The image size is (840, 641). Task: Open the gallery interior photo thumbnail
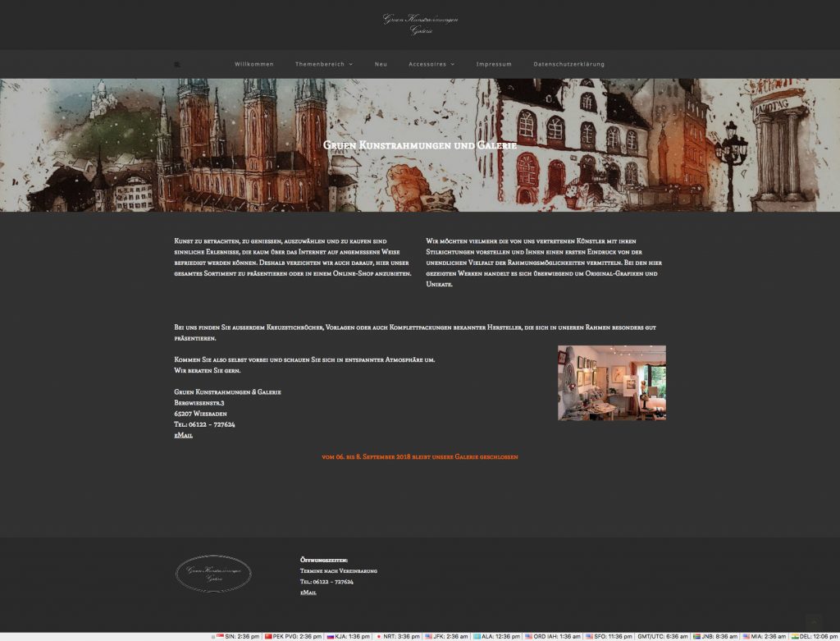click(x=611, y=382)
